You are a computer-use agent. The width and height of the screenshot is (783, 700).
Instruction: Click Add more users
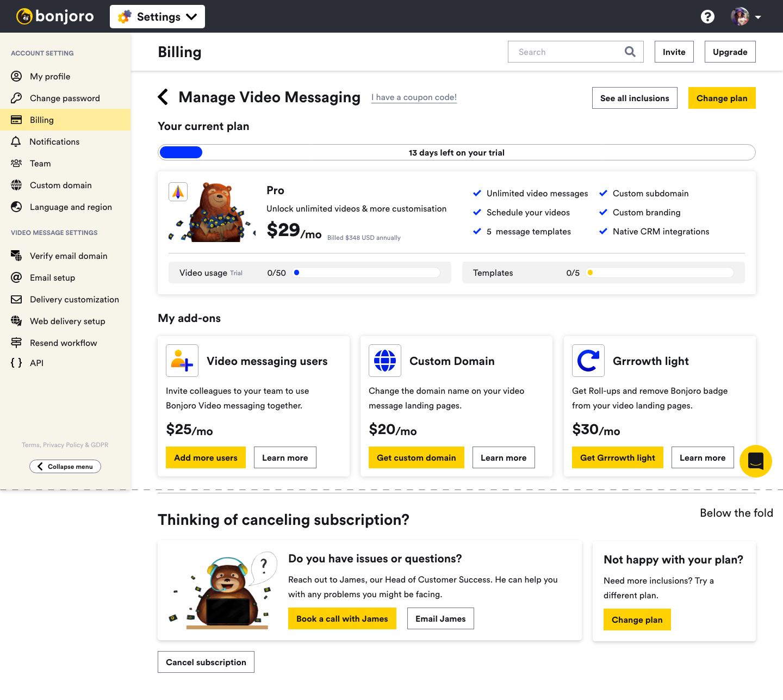206,457
